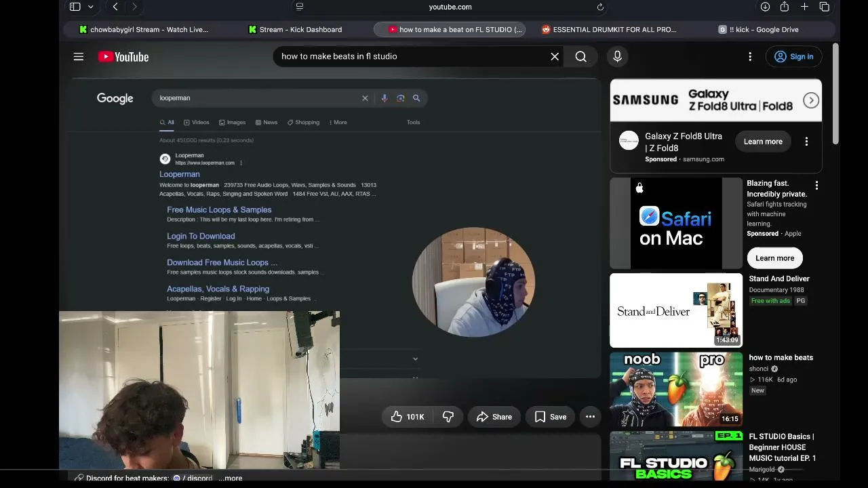Open the samsung.com sponsor link
This screenshot has width=868, height=488.
tap(703, 159)
